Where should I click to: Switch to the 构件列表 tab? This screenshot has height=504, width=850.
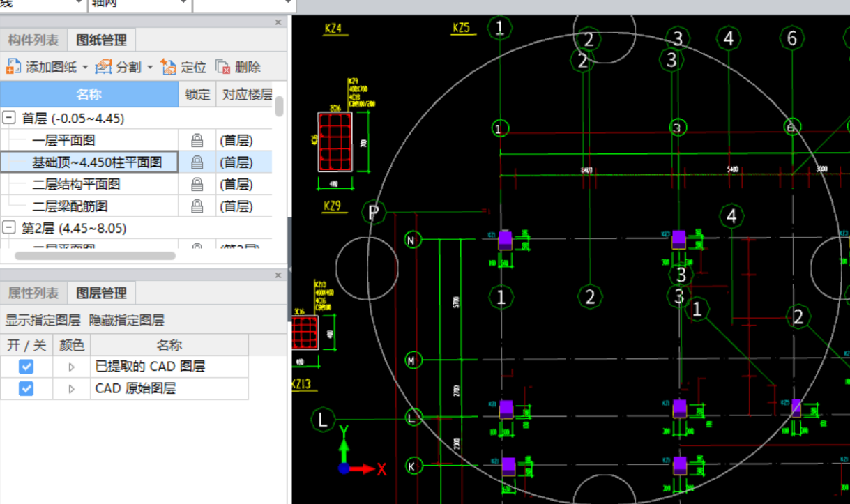34,40
